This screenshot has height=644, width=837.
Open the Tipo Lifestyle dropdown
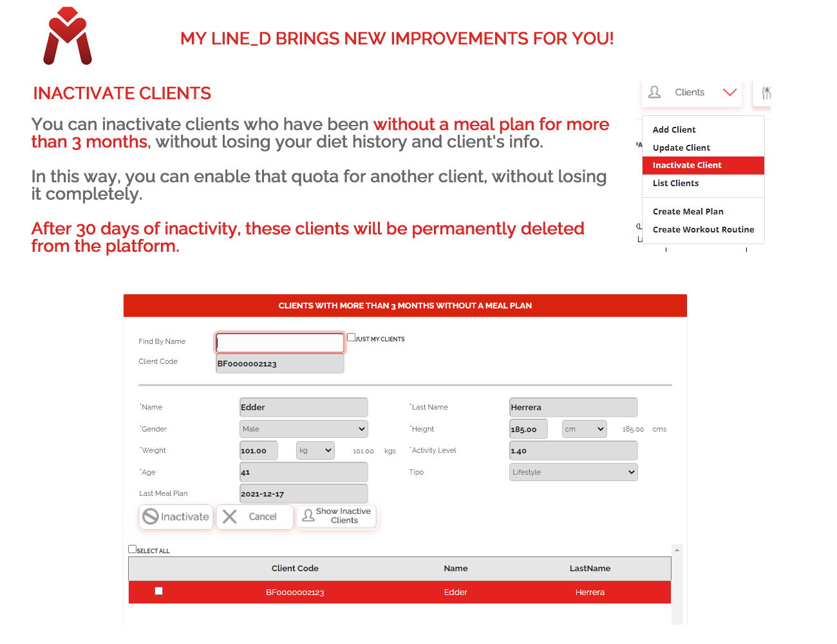(573, 471)
